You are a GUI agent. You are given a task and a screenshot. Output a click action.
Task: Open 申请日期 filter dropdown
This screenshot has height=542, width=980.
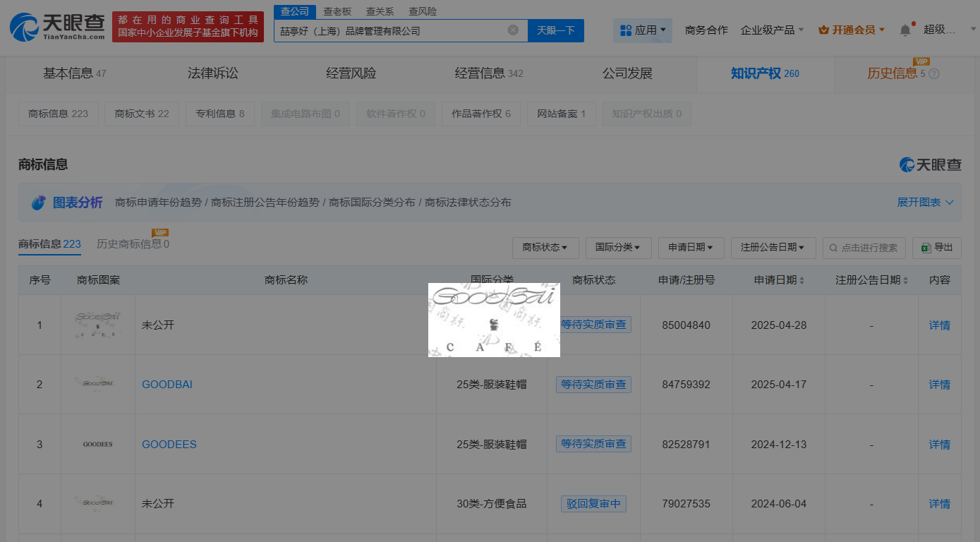691,248
